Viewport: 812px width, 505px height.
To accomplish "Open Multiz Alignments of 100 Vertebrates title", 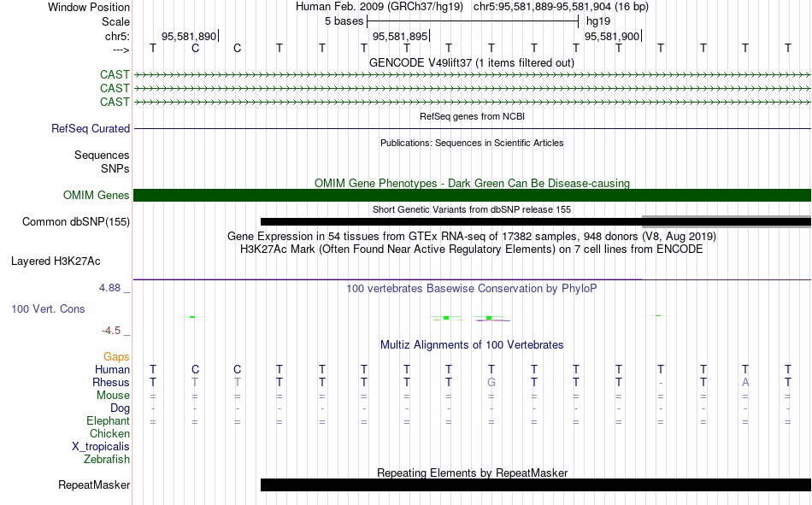I will 472,345.
